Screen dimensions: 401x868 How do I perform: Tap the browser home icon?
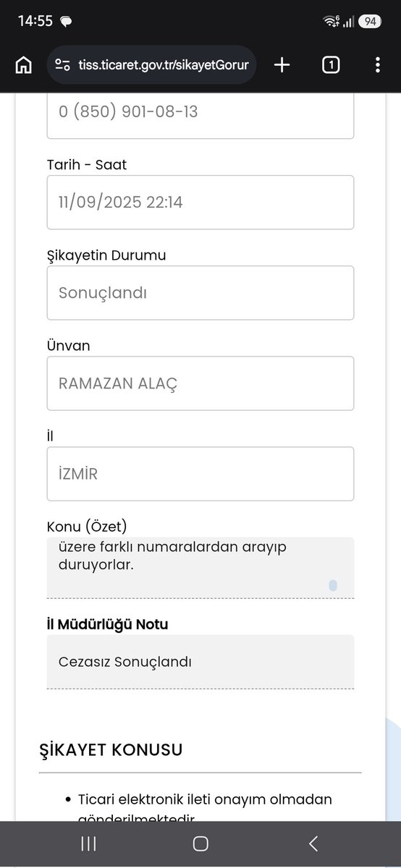point(23,65)
